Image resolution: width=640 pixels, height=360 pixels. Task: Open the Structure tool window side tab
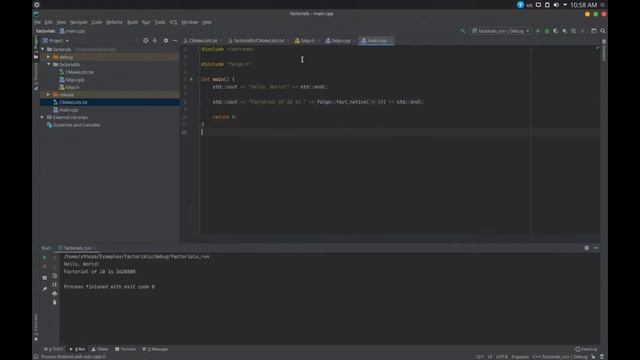pos(36,77)
